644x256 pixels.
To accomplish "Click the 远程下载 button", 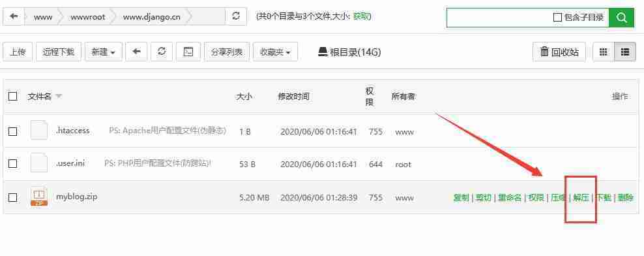I will click(59, 52).
